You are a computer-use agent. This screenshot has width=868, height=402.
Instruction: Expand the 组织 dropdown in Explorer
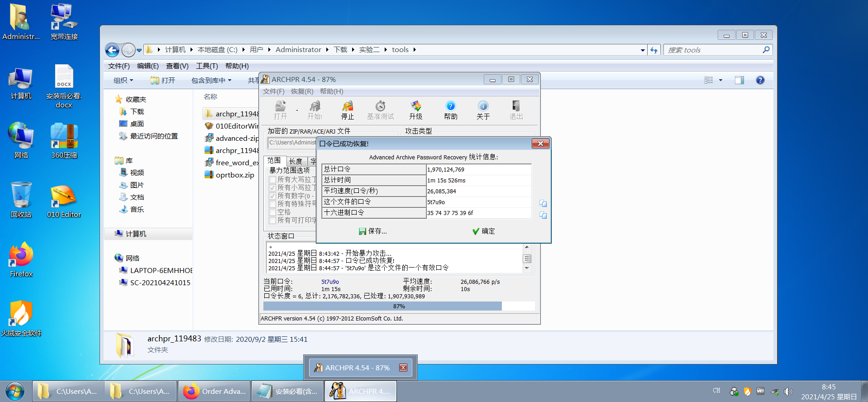pos(124,80)
